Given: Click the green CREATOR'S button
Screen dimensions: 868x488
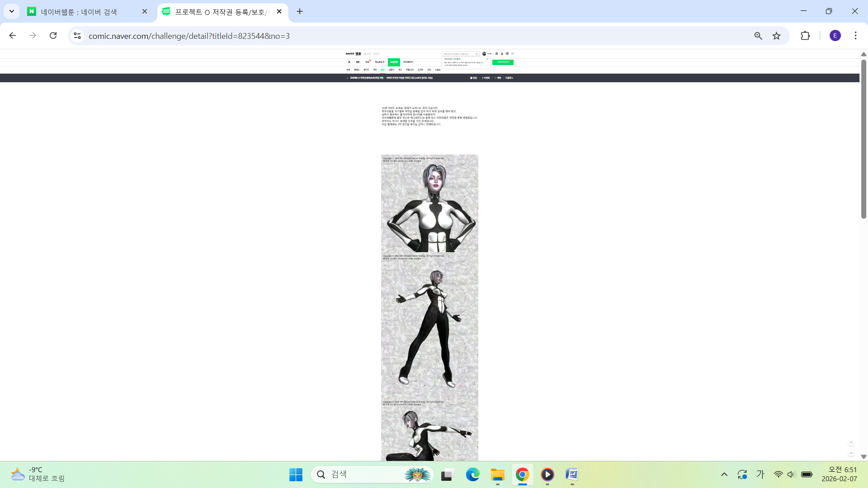Looking at the screenshot, I should [x=503, y=62].
